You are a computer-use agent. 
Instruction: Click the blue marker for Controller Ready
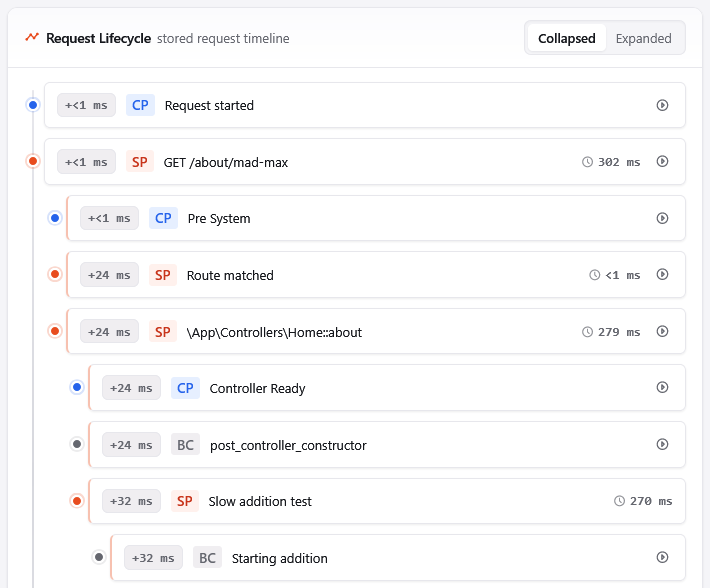click(77, 387)
